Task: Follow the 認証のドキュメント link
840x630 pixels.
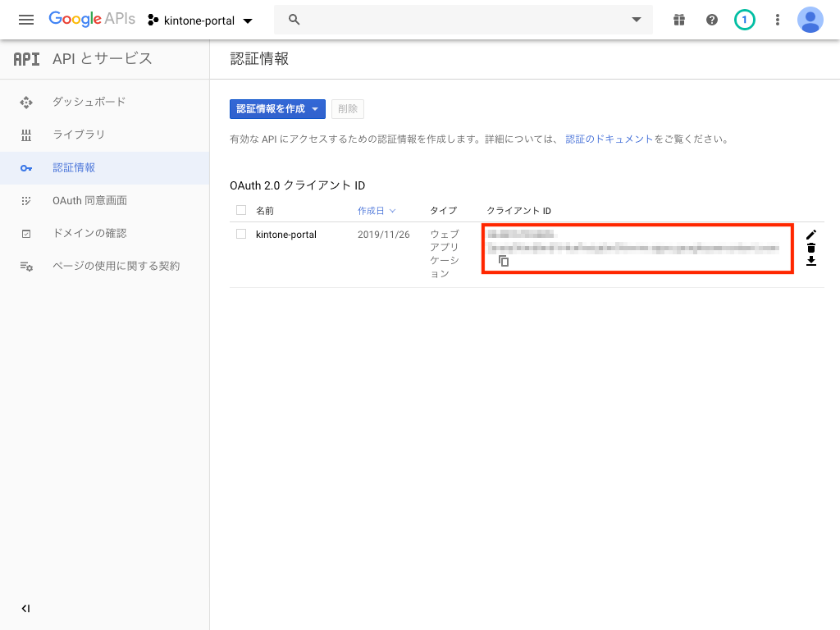Action: coord(609,139)
